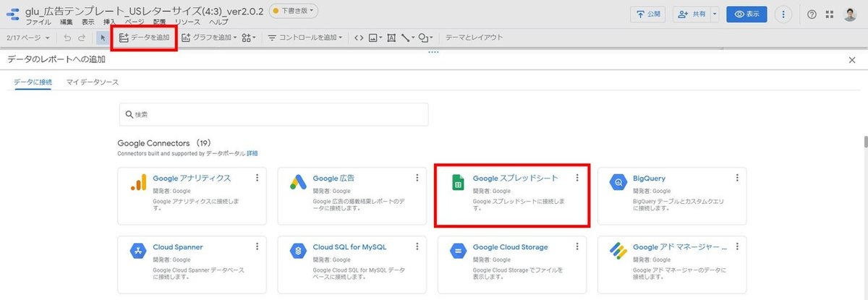
Task: Open the help question mark icon
Action: [x=812, y=14]
